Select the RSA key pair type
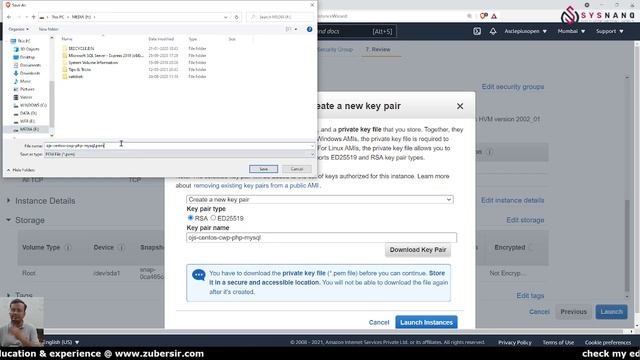Viewport: 640px width, 360px height. tap(190, 218)
